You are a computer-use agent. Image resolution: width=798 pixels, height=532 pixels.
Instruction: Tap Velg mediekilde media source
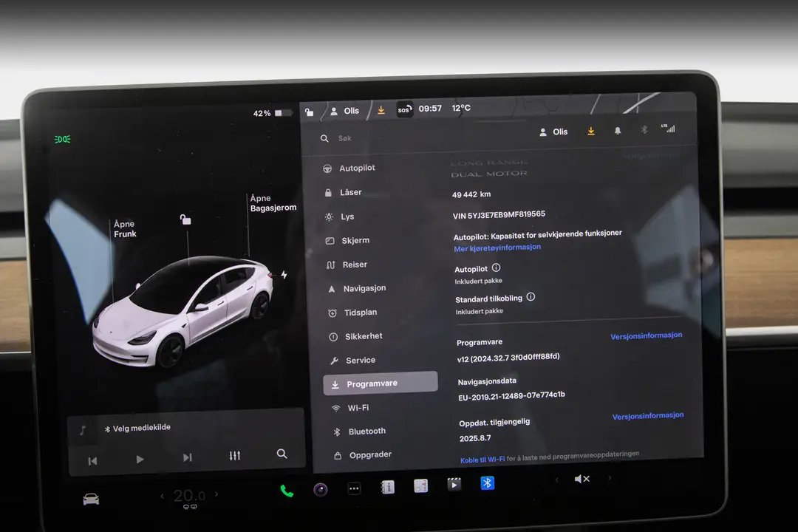click(137, 428)
